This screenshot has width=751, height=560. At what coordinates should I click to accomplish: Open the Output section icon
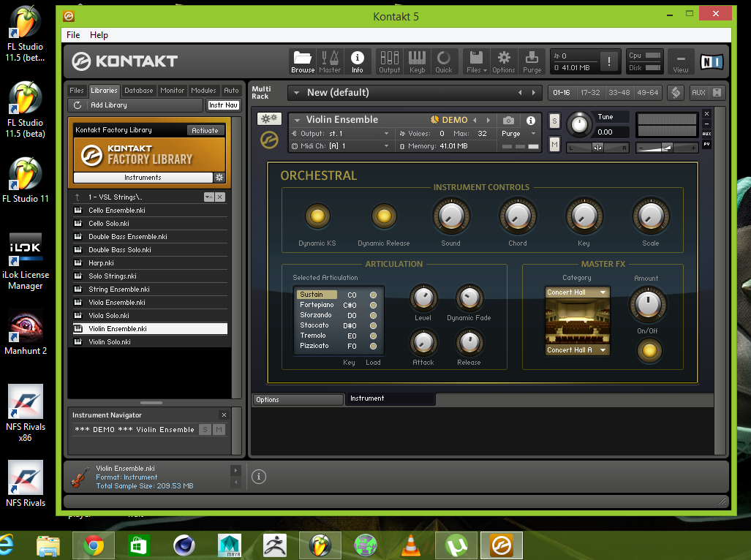(389, 61)
